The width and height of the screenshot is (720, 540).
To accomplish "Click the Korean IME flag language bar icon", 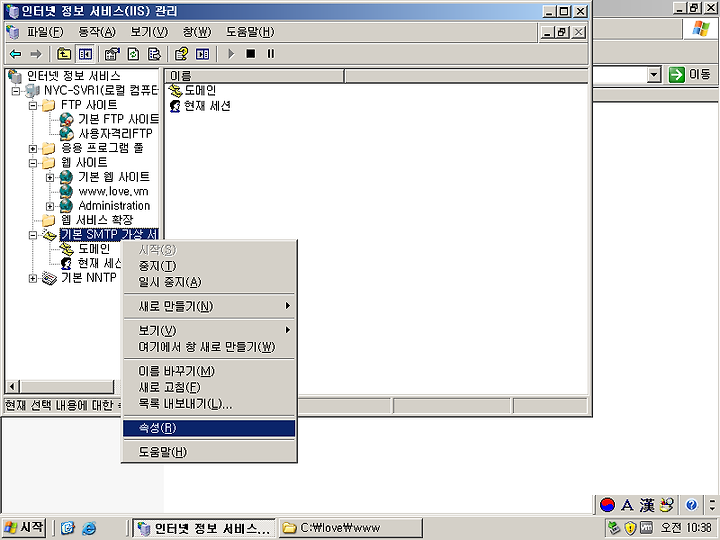I will (607, 505).
